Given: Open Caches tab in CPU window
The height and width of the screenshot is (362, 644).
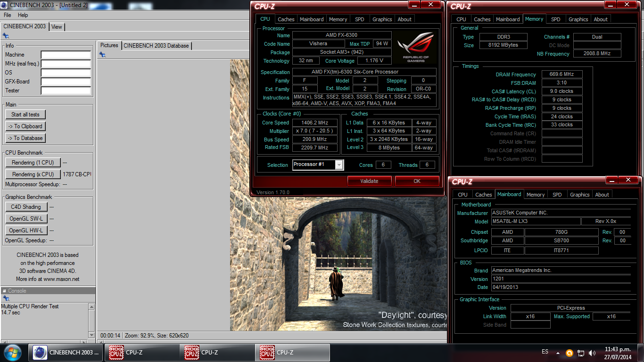Looking at the screenshot, I should pos(286,19).
